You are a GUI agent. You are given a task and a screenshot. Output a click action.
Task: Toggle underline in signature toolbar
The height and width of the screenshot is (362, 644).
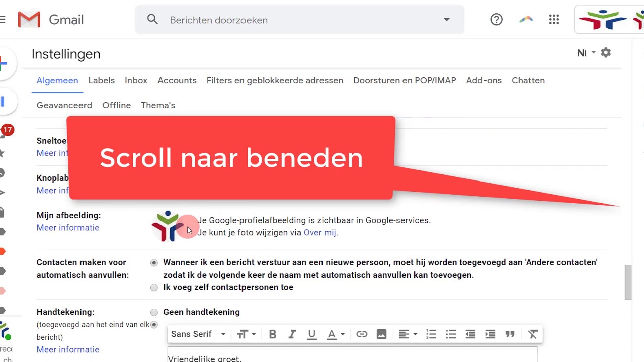pos(311,334)
